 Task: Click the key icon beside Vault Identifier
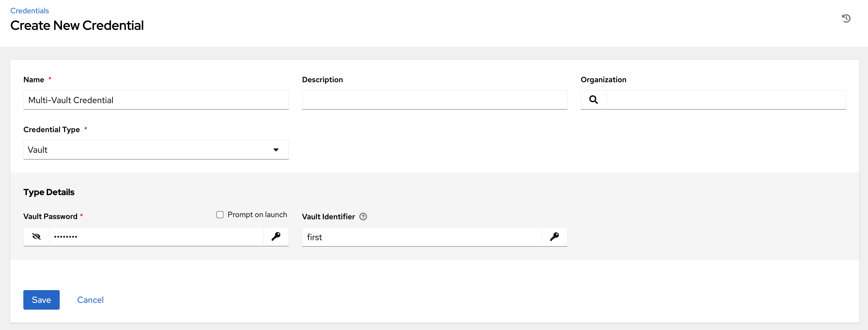click(554, 237)
